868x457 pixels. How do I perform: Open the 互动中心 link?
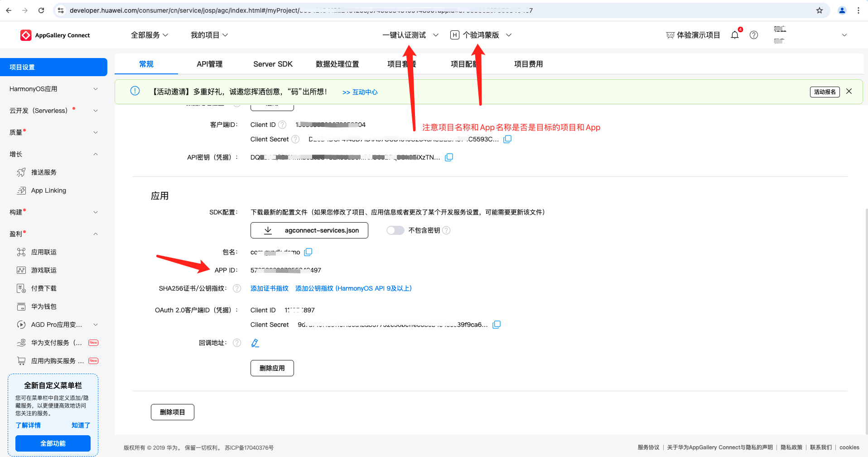pyautogui.click(x=360, y=92)
